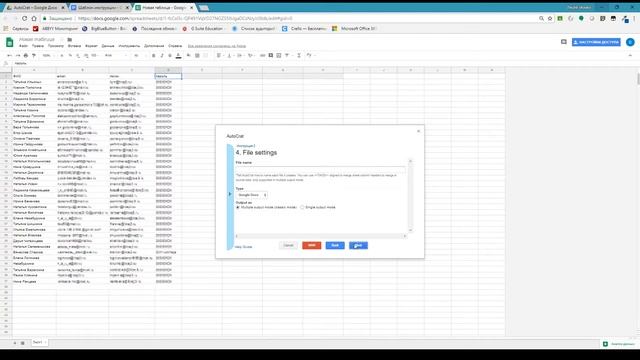Click the Redo icon in the Sheets toolbar

pyautogui.click(x=18, y=56)
